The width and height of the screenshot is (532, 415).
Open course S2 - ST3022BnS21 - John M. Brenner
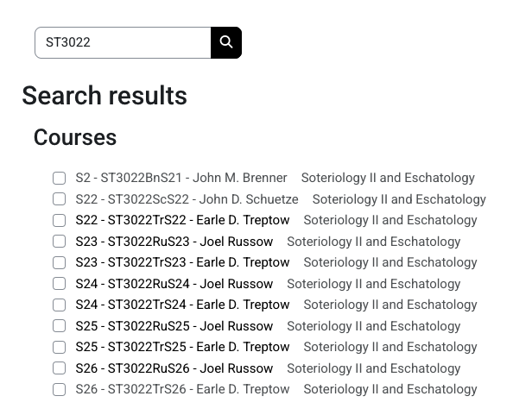(181, 179)
